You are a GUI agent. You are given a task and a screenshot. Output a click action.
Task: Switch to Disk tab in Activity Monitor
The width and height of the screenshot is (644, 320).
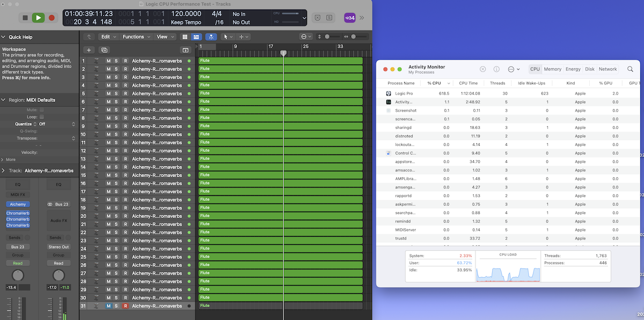pos(590,69)
